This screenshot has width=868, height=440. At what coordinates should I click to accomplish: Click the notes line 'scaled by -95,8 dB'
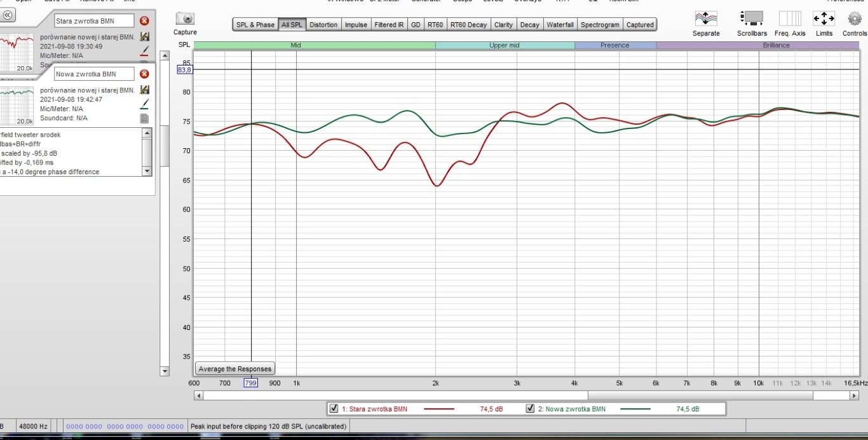point(29,153)
